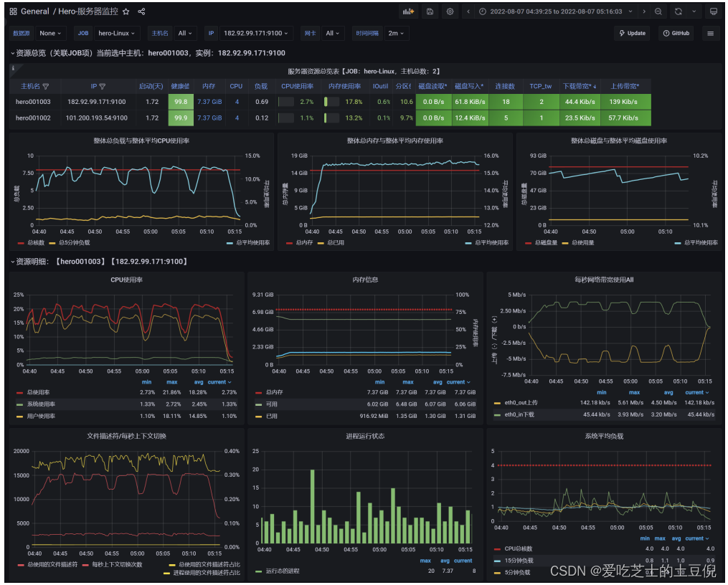The image size is (728, 585).
Task: Open refresh interval dropdown arrow
Action: [694, 11]
